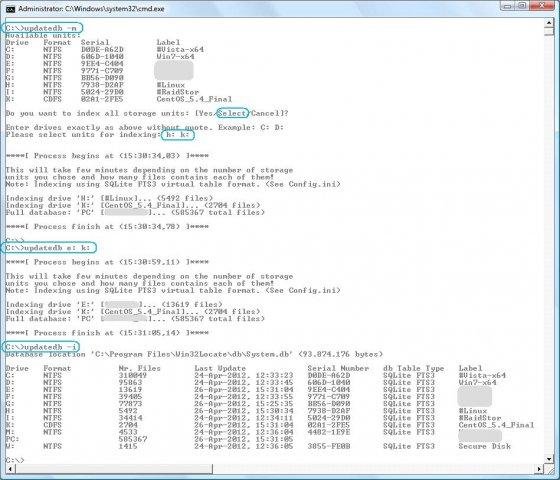Viewport: 560px width, 480px height.
Task: Click the 'Serial' header in Available units list
Action: (95, 42)
